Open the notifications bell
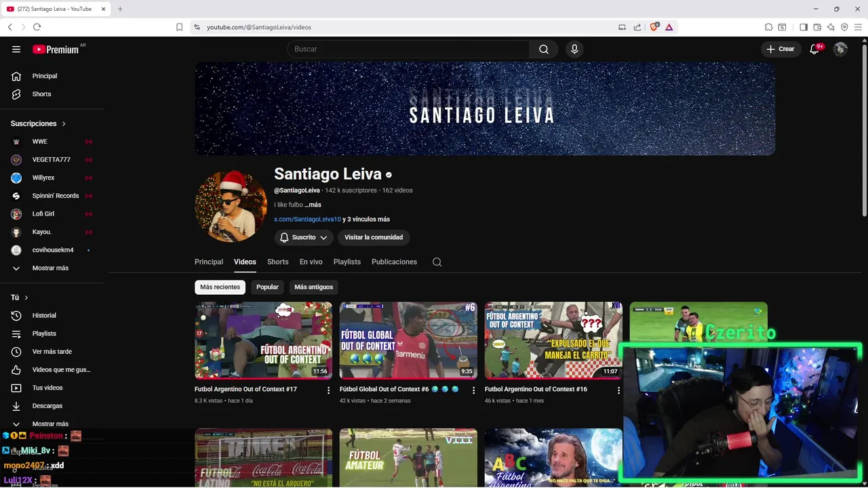The height and width of the screenshot is (488, 868). 815,49
